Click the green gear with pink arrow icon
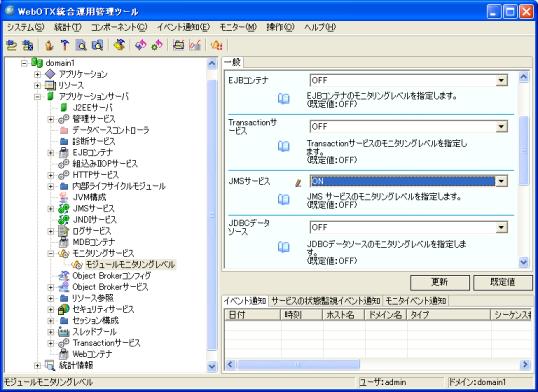538x392 pixels. tap(157, 45)
